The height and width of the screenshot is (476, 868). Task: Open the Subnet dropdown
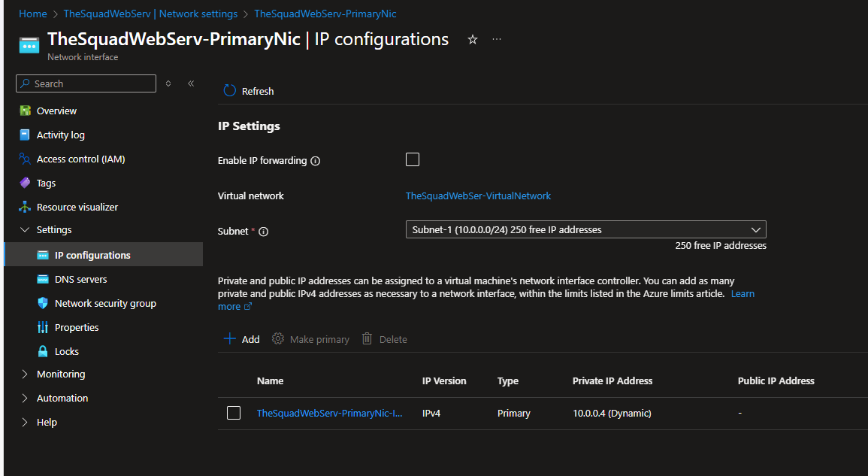tap(585, 229)
